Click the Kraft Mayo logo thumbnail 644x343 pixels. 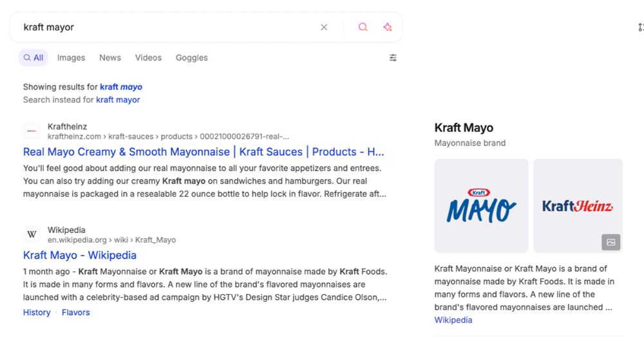click(x=481, y=206)
